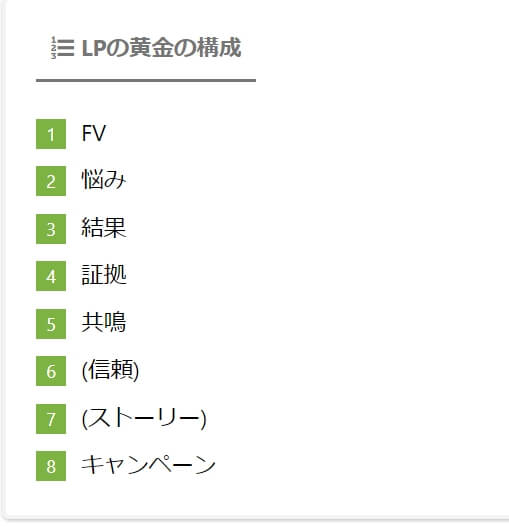Screen dimensions: 509x530
Task: Click the green number 3 badge
Action: [x=51, y=229]
